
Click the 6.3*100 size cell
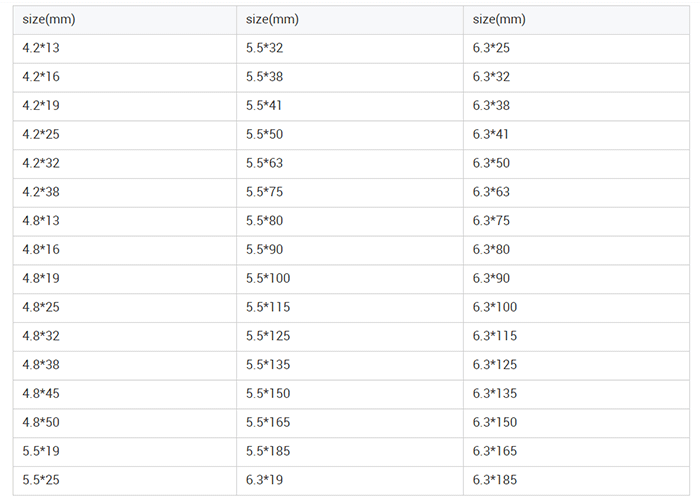click(x=494, y=307)
